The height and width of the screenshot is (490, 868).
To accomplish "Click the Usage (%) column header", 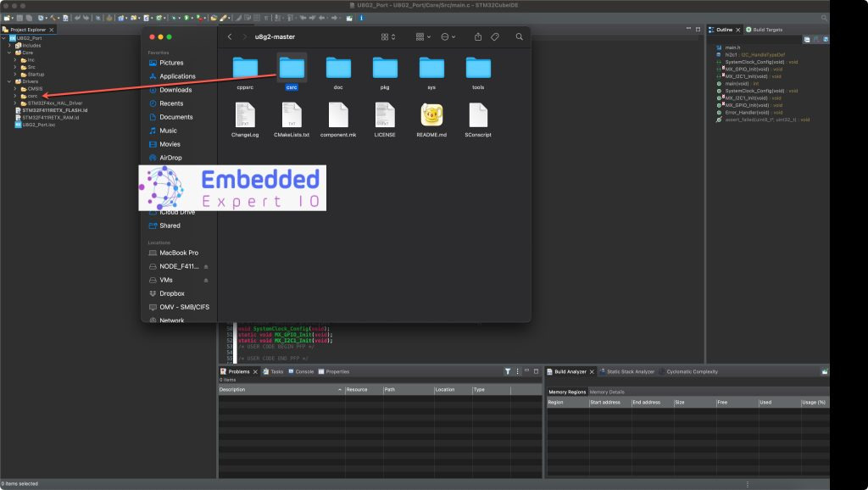I will (814, 403).
